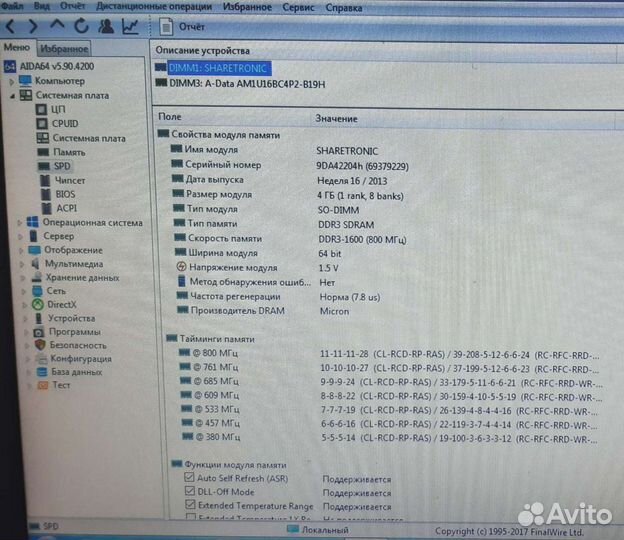Expand the Компьютер tree node
Screen dimensions: 624x540
12,82
